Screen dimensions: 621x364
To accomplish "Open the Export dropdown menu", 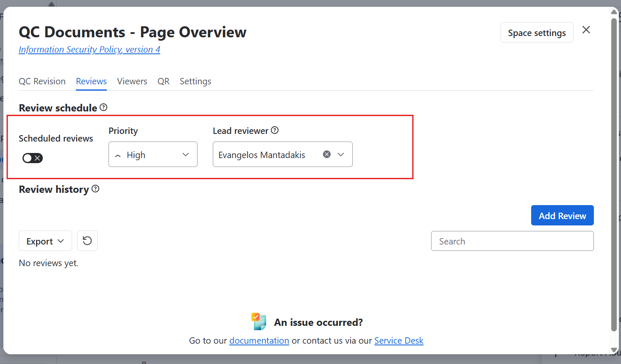I will point(45,241).
